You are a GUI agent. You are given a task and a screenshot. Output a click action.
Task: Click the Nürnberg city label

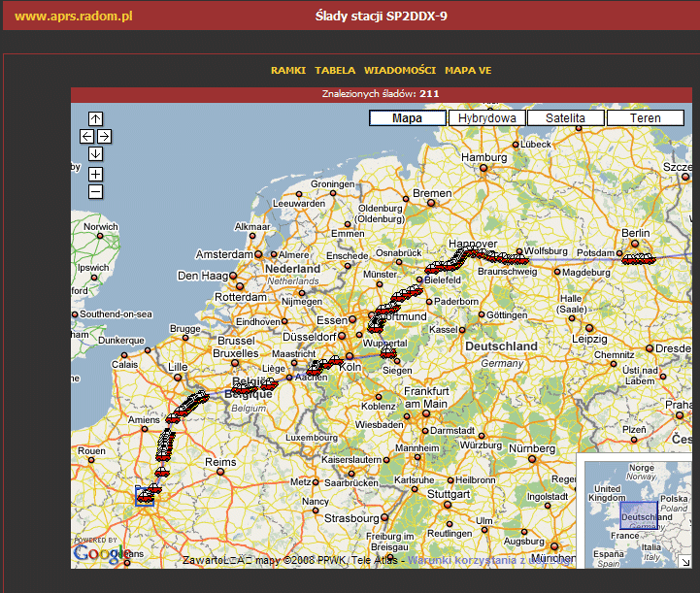(x=532, y=448)
